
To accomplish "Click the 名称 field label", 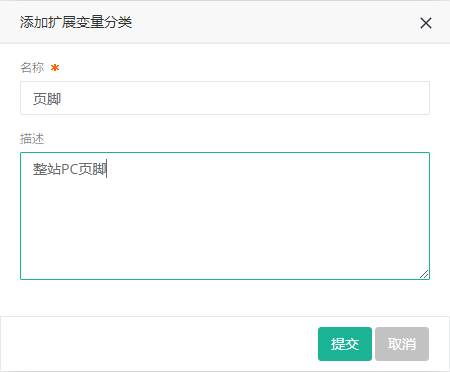I will (x=32, y=68).
